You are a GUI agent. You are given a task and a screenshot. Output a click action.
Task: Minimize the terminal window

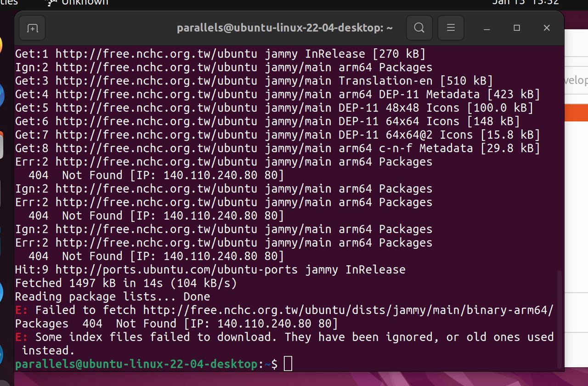pyautogui.click(x=487, y=28)
